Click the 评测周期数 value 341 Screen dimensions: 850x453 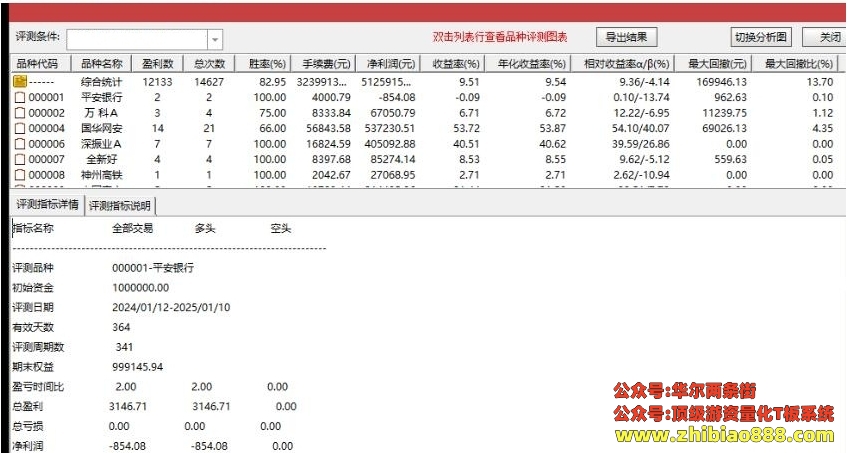pyautogui.click(x=124, y=347)
